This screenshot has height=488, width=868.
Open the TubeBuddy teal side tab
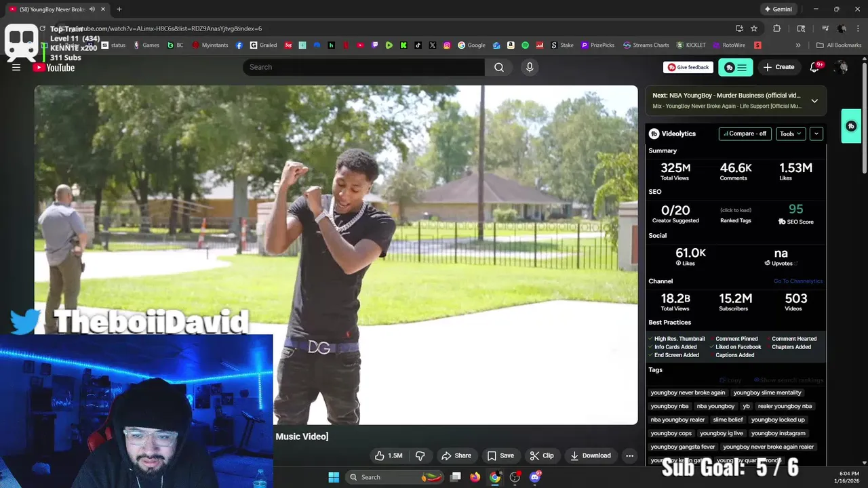(x=851, y=126)
